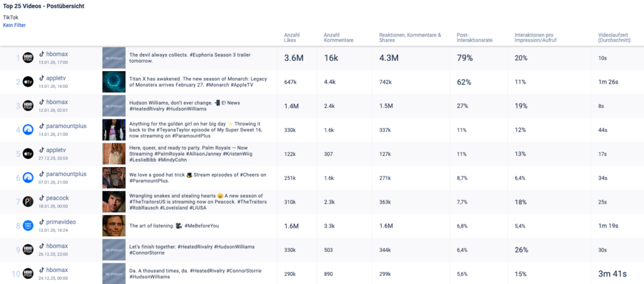The image size is (644, 284).
Task: Open the Monarch Titan X video thumbnail
Action: (x=114, y=82)
